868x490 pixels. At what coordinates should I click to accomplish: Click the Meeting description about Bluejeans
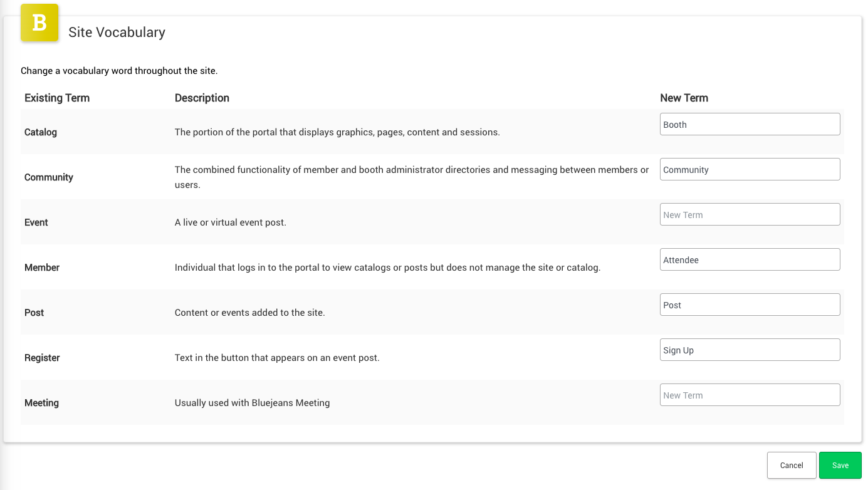[252, 403]
